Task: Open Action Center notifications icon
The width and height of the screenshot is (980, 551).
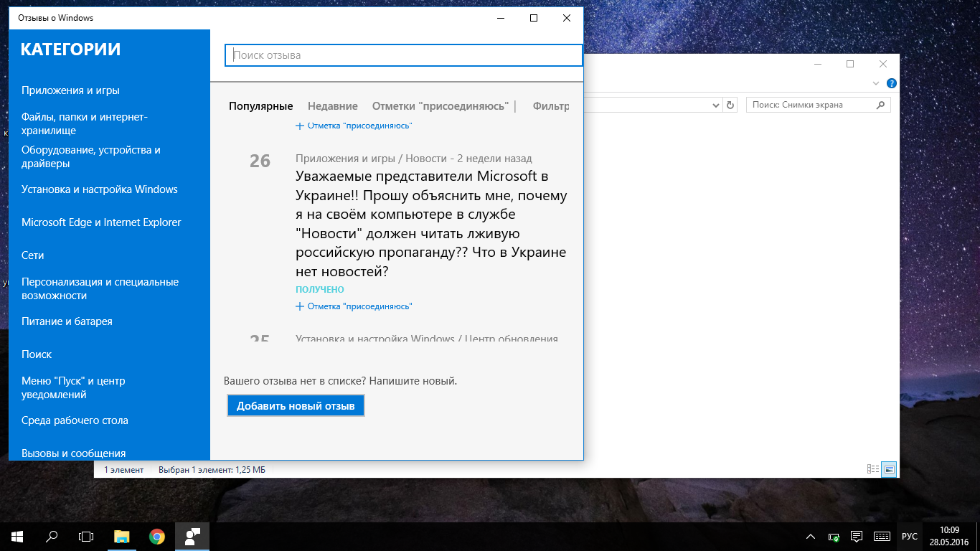Action: point(857,537)
